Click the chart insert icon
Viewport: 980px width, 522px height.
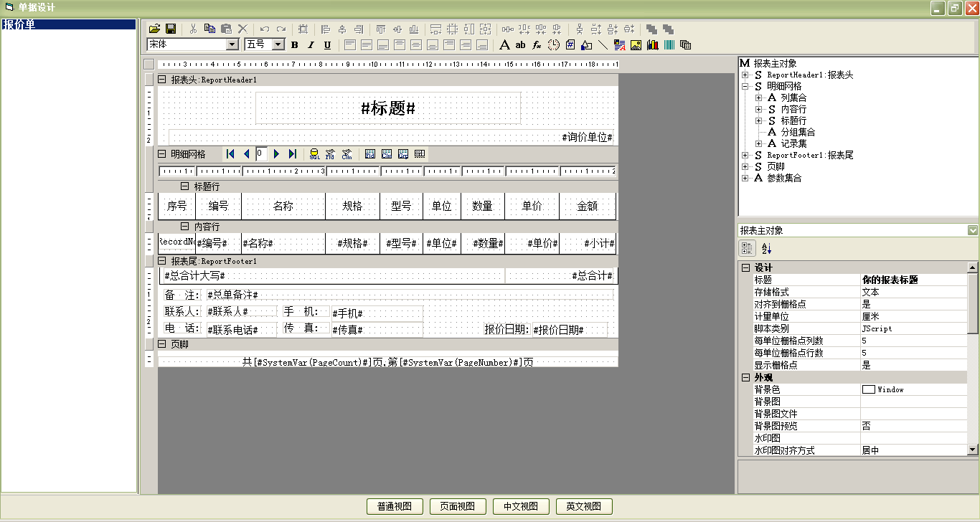tap(653, 44)
